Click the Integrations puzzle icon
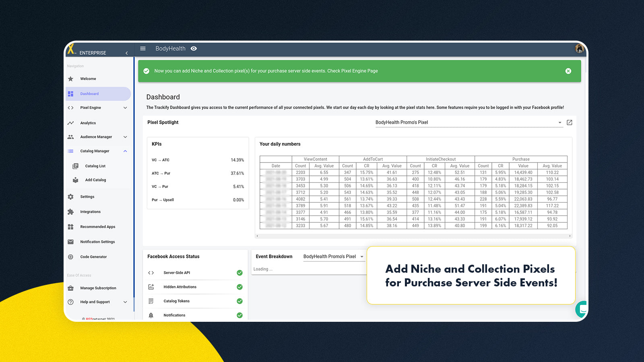644x362 pixels. pos(71,212)
